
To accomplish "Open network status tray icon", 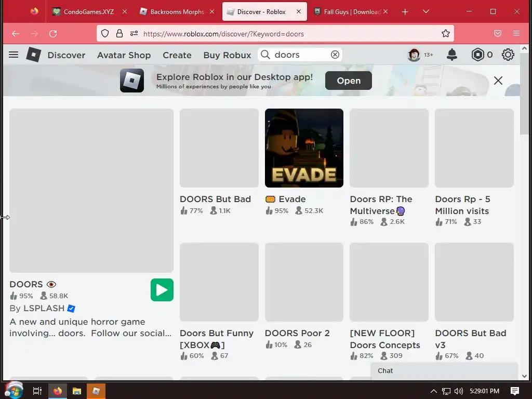I will tap(446, 391).
